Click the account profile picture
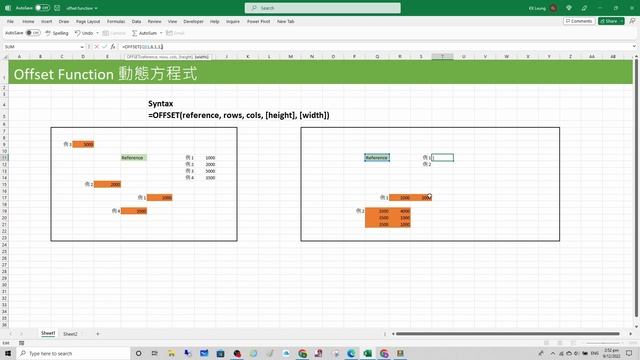Image resolution: width=640 pixels, height=360 pixels. [553, 8]
